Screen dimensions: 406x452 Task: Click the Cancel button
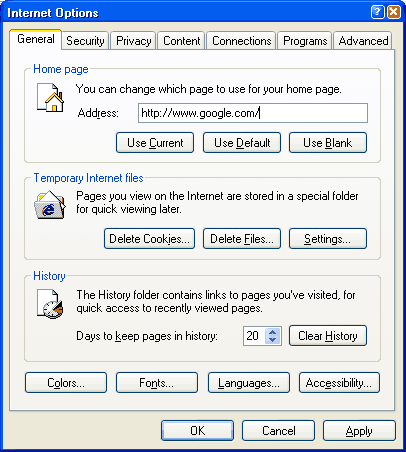(x=279, y=431)
